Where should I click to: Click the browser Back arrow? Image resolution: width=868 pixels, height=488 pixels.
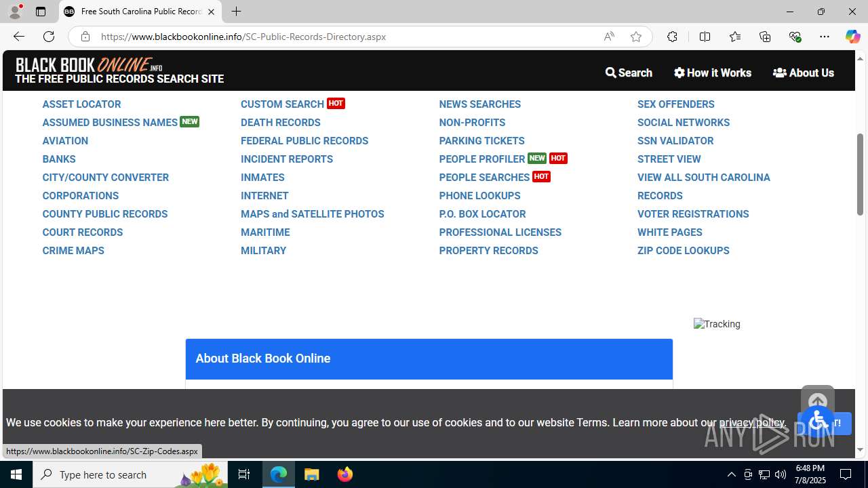tap(18, 37)
